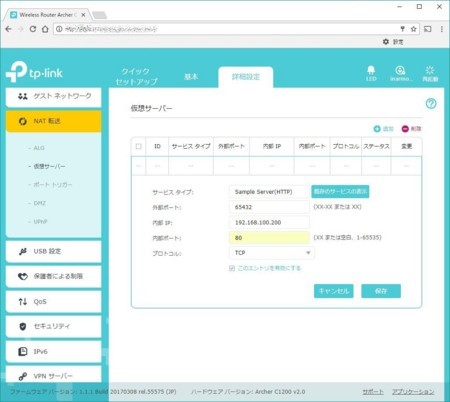
Task: Click the service type input field
Action: (x=269, y=192)
